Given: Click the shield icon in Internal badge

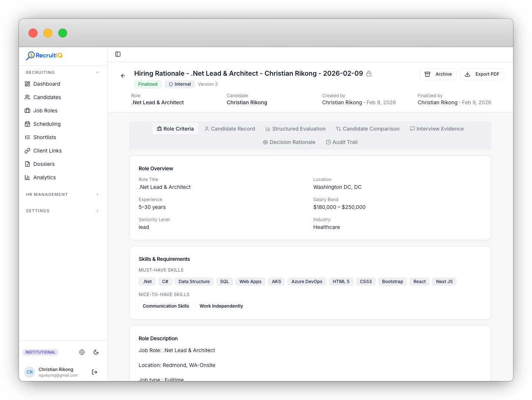Looking at the screenshot, I should (171, 84).
